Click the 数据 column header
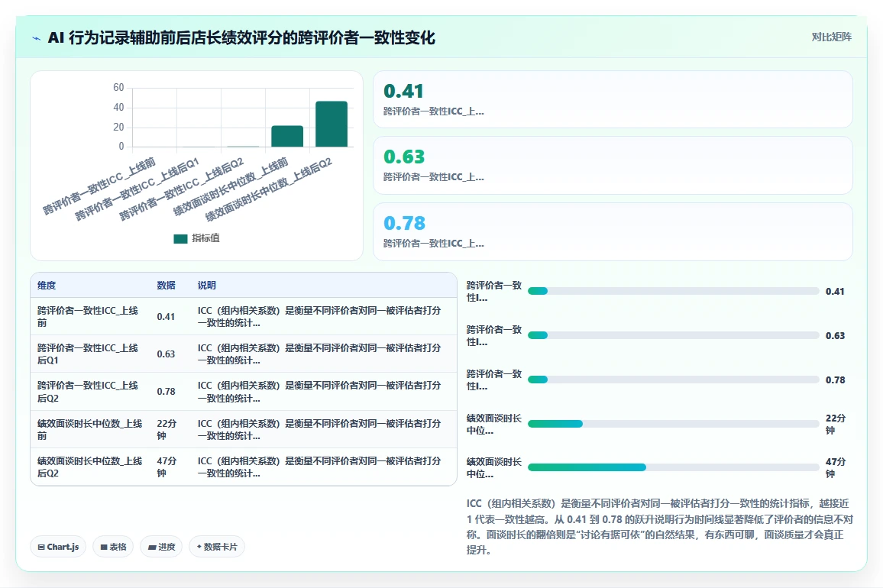 [166, 286]
